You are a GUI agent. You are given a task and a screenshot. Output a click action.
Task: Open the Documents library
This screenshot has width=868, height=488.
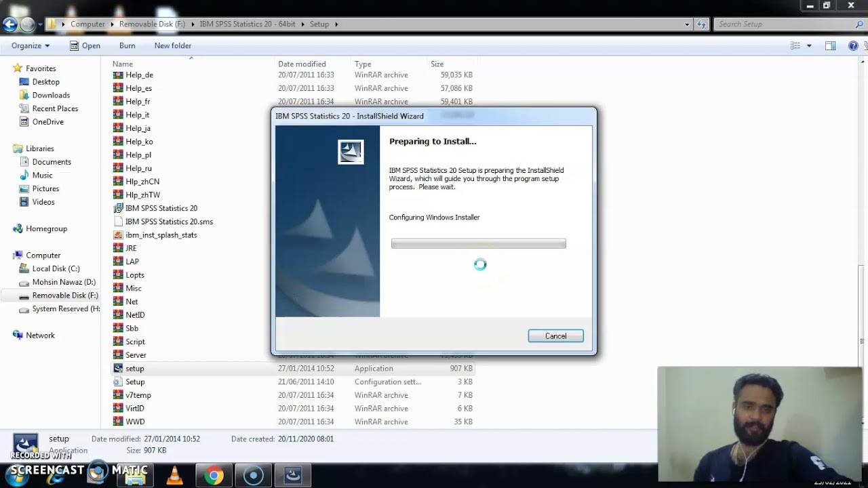coord(52,162)
